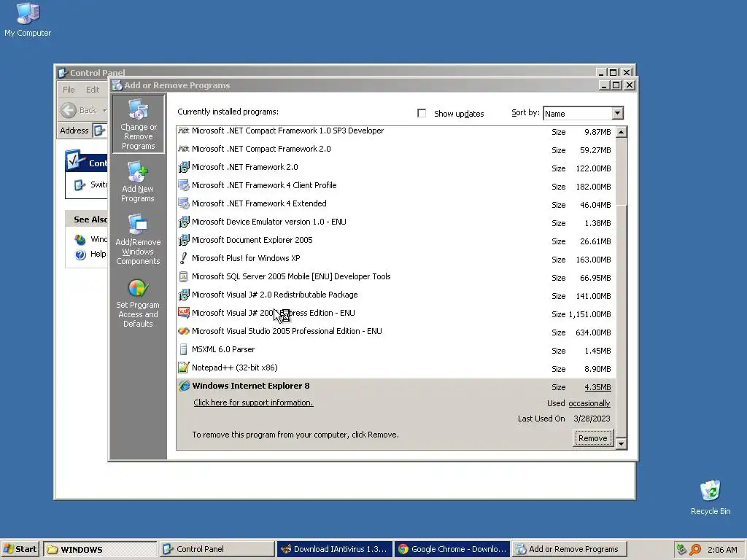The height and width of the screenshot is (560, 747).
Task: Open the Sort by Name dropdown
Action: (617, 113)
